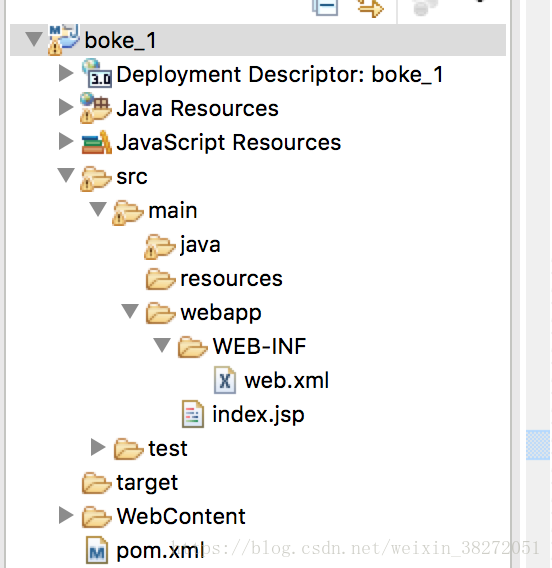Click the Java Resources package icon

(x=96, y=108)
